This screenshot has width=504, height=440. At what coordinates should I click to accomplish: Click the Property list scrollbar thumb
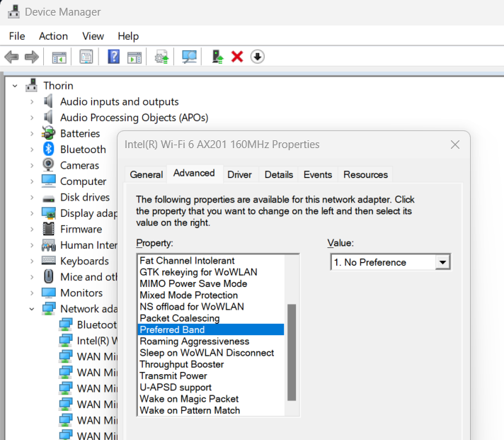point(292,352)
